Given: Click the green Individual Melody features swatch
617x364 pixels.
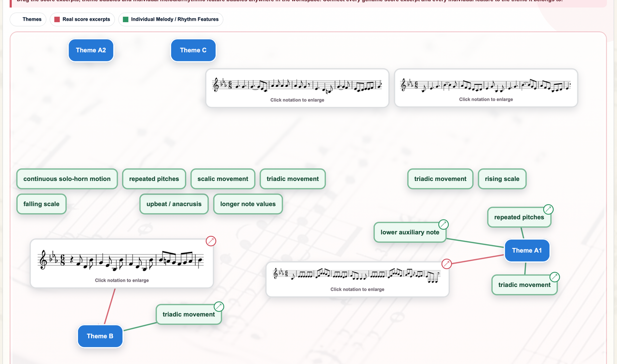Looking at the screenshot, I should click(x=125, y=19).
